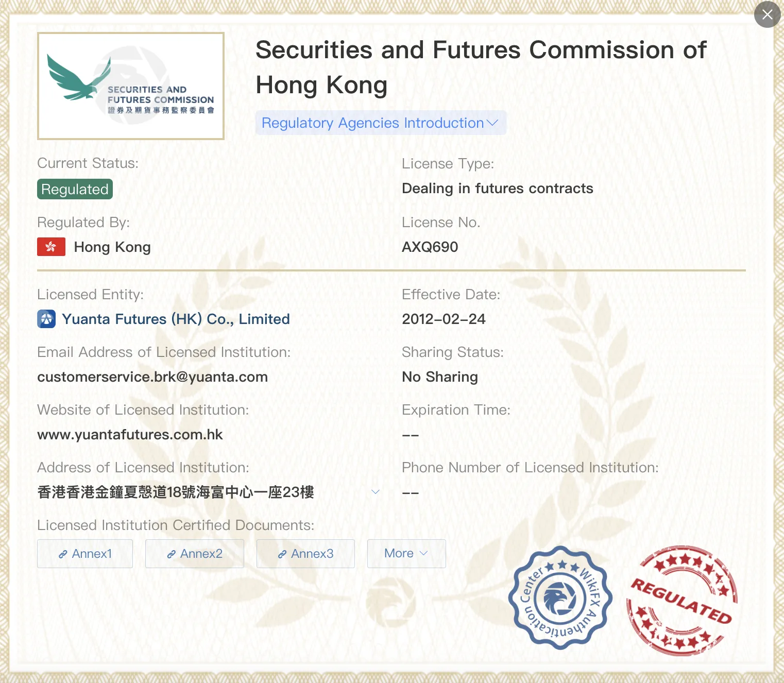Open the Annex3 certified document
Viewport: 784px width, 683px height.
[305, 554]
